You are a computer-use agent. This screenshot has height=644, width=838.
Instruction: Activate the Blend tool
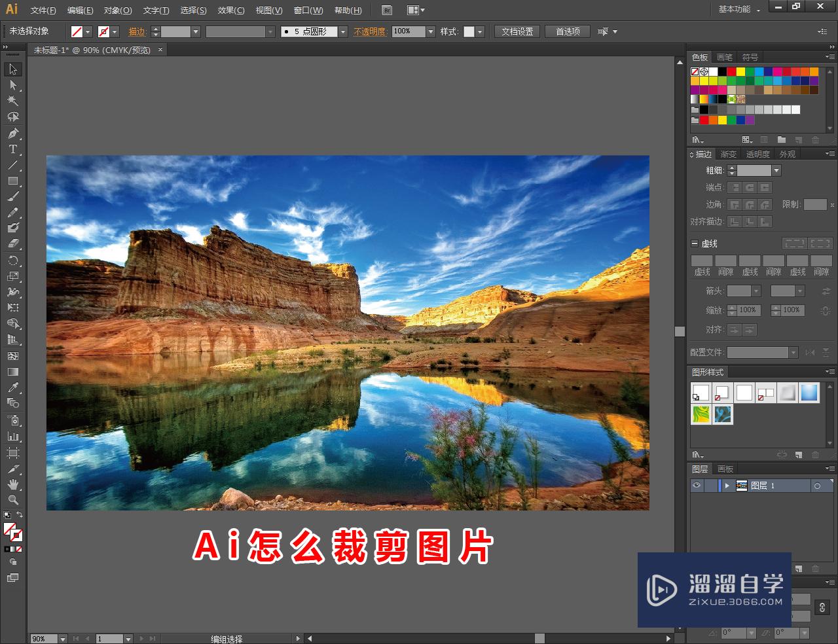13,403
